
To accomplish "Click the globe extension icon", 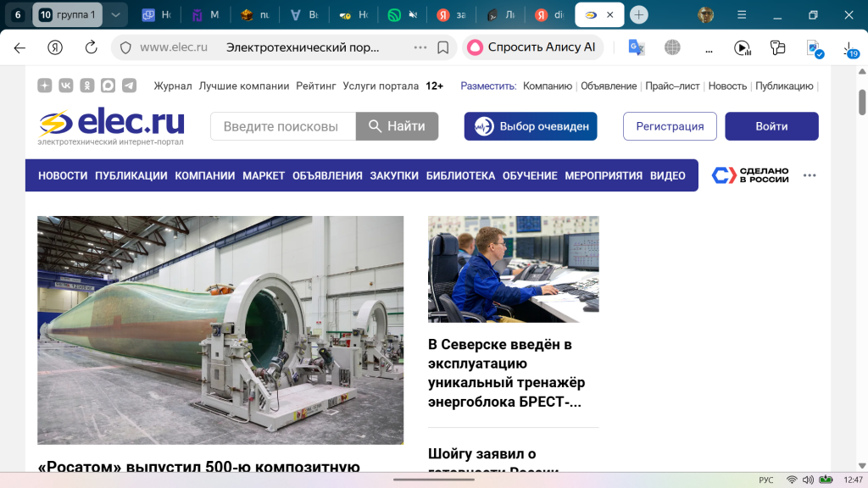I will tap(672, 47).
